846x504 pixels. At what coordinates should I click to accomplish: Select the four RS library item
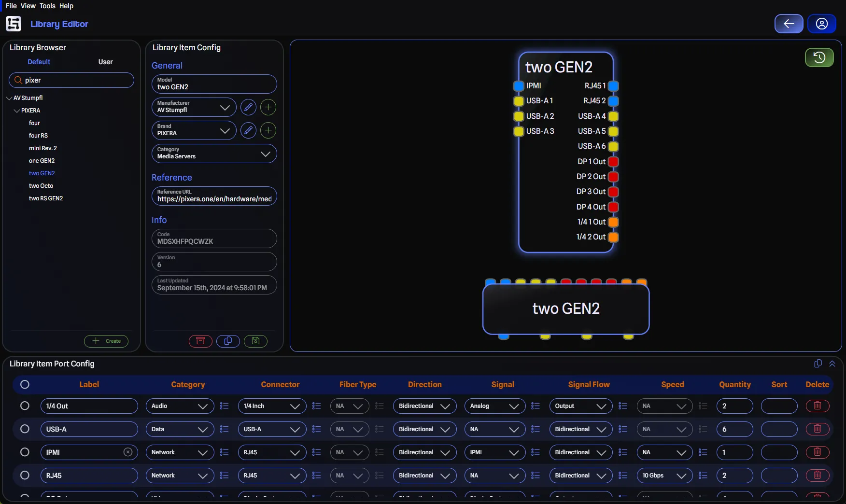click(38, 136)
